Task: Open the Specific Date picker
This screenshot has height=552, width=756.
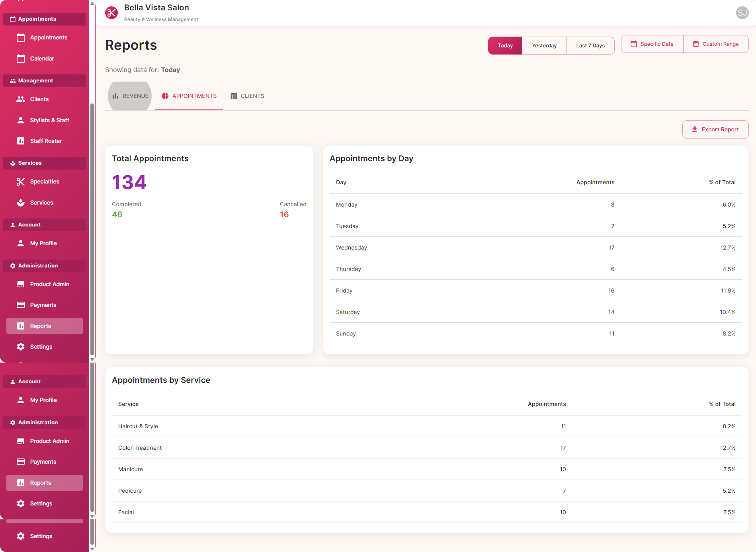Action: point(652,44)
